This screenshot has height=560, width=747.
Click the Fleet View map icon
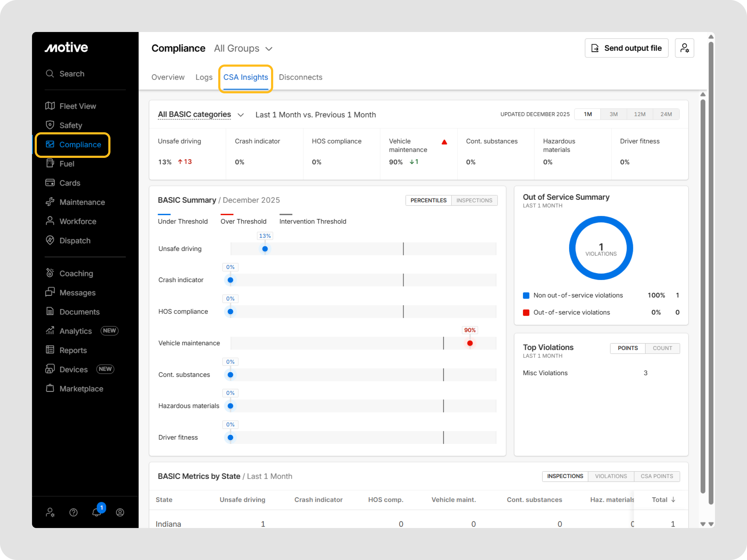(50, 106)
